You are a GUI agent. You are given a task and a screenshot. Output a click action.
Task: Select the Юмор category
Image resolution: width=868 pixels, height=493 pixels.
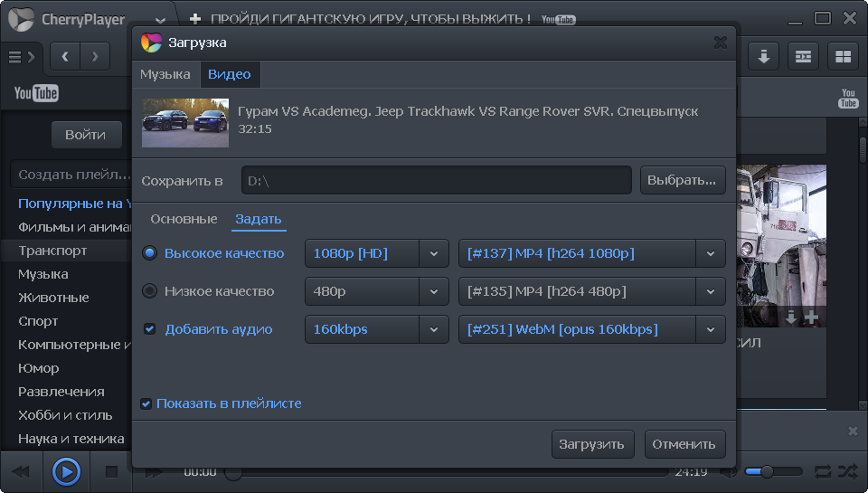pos(39,368)
